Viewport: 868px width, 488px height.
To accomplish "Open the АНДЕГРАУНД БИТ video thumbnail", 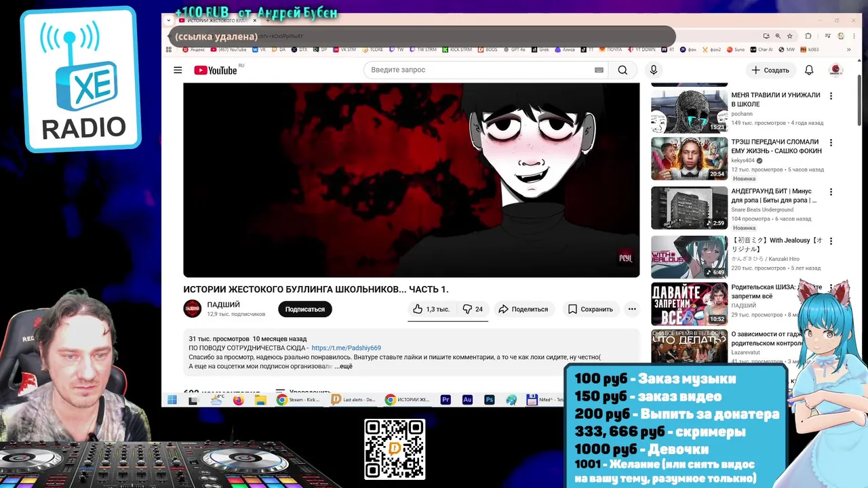I will click(689, 208).
